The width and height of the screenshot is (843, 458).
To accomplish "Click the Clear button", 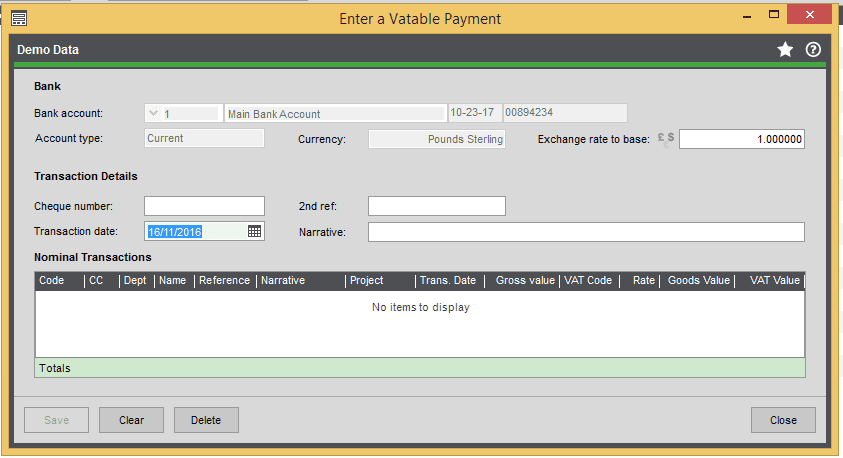I will point(131,420).
